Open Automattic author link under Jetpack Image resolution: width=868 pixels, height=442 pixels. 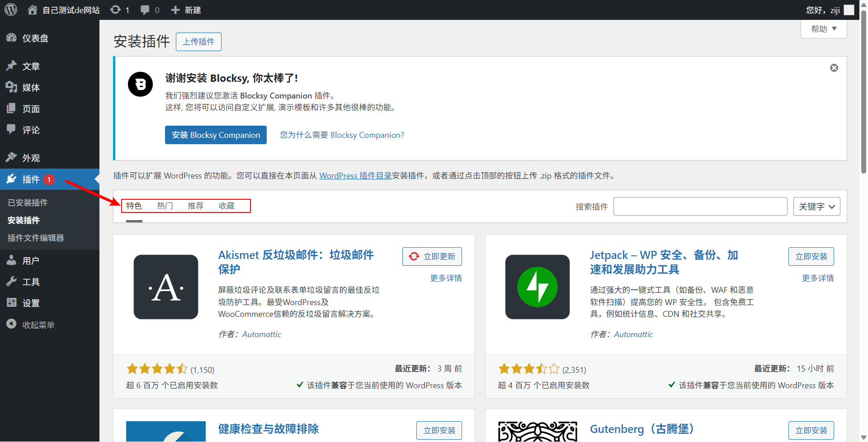point(633,334)
